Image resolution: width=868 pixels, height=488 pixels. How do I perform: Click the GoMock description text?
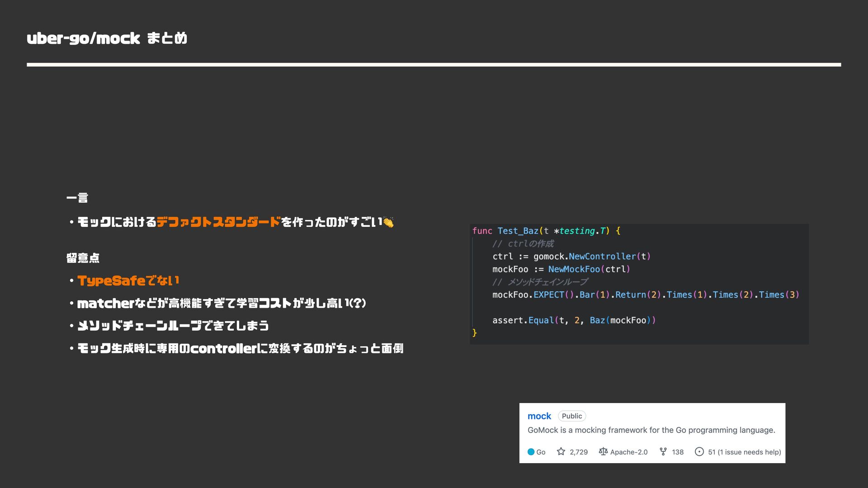point(651,430)
